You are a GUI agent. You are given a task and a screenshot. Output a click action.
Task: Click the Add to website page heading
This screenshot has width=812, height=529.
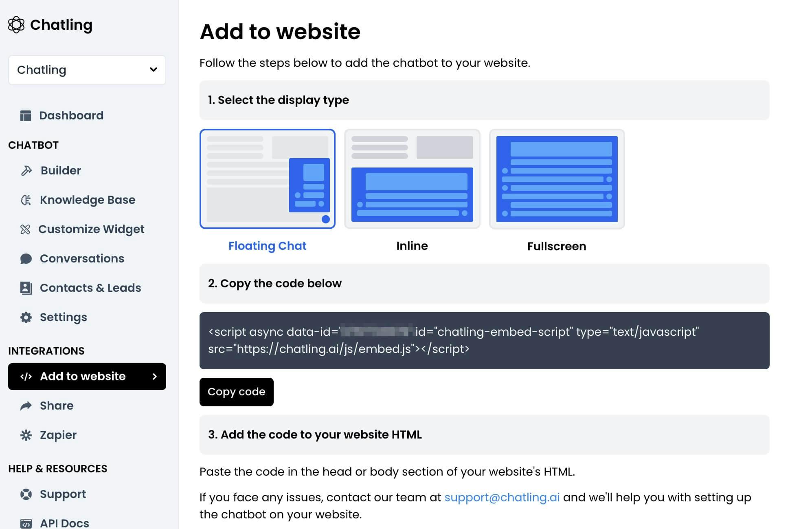[x=280, y=32]
